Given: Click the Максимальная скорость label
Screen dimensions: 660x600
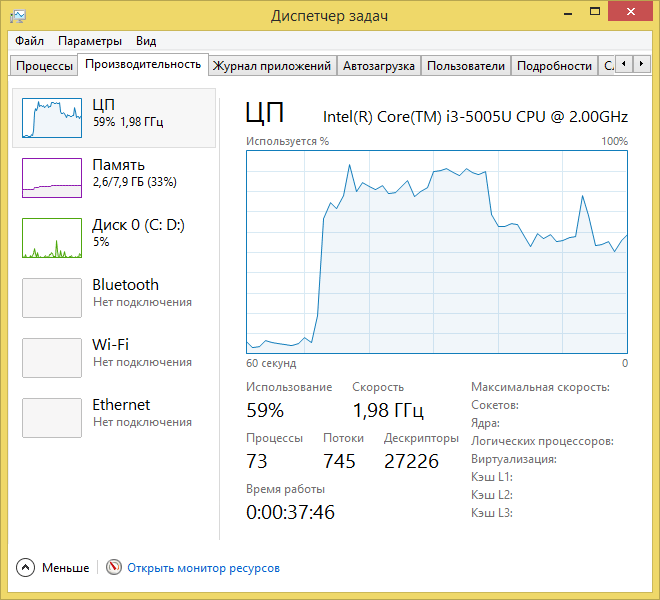Looking at the screenshot, I should [x=540, y=387].
